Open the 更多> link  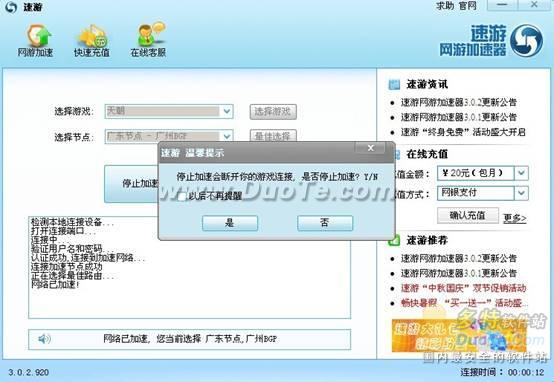tap(515, 218)
